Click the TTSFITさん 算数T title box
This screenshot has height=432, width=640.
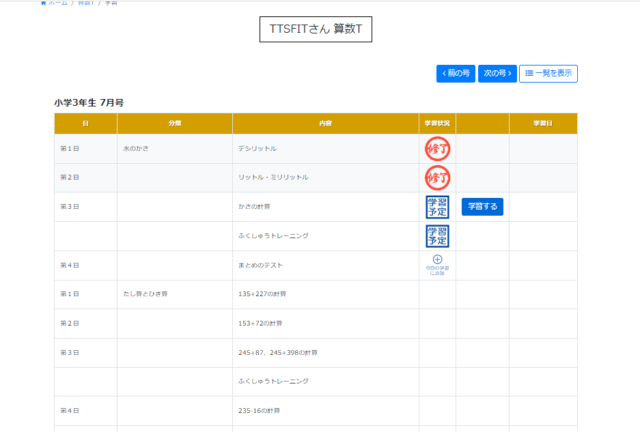coord(315,30)
